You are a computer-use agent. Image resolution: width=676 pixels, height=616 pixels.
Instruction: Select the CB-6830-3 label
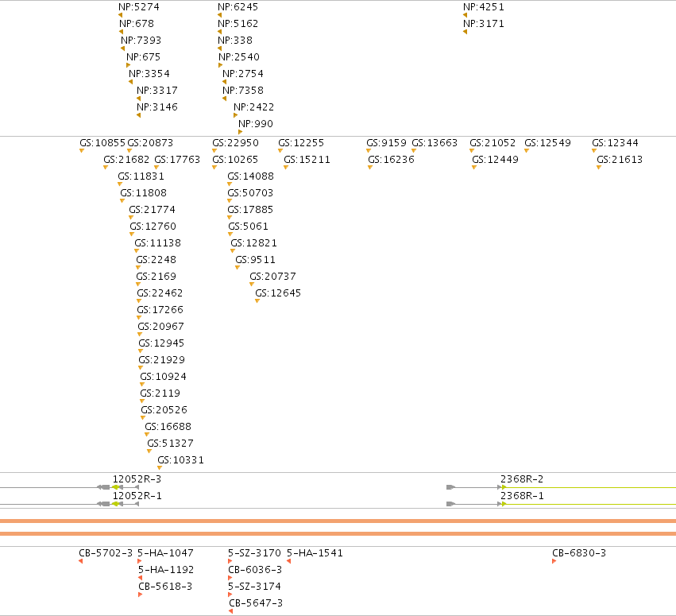click(x=579, y=553)
